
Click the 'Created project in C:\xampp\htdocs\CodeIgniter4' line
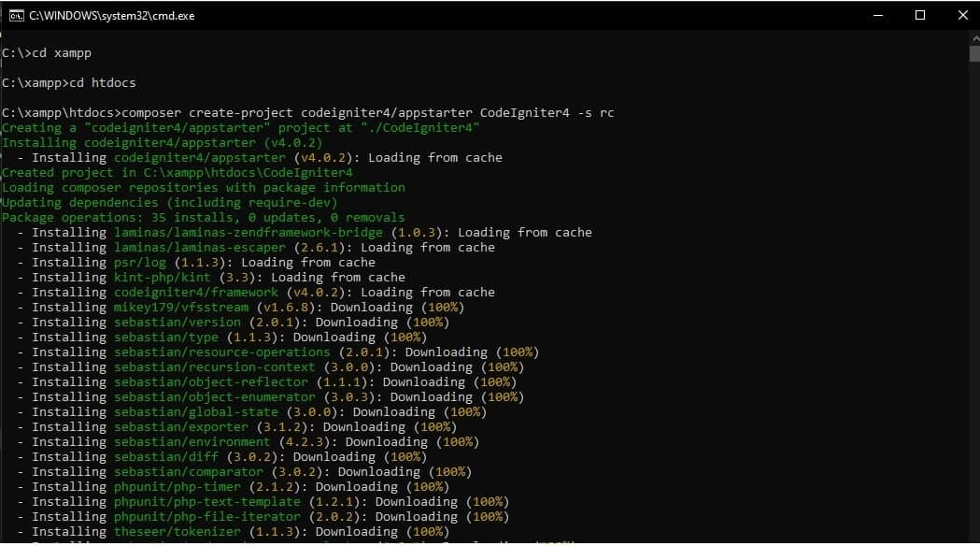(177, 173)
